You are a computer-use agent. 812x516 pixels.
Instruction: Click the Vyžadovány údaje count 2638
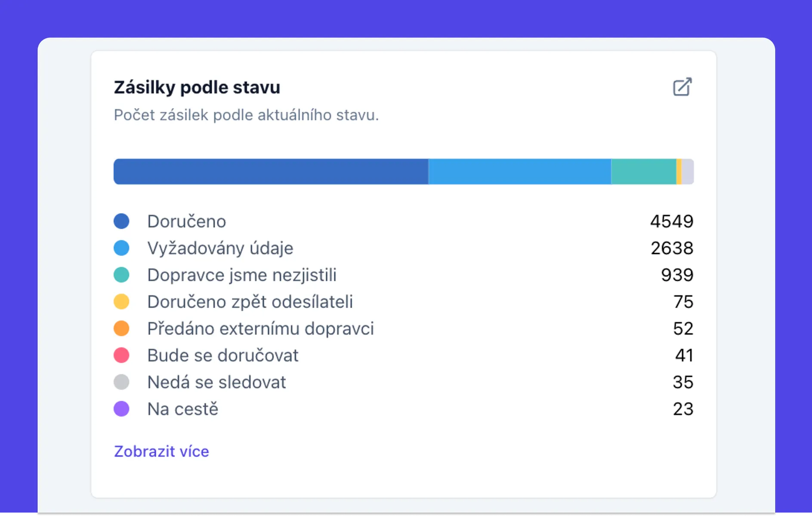pos(672,248)
